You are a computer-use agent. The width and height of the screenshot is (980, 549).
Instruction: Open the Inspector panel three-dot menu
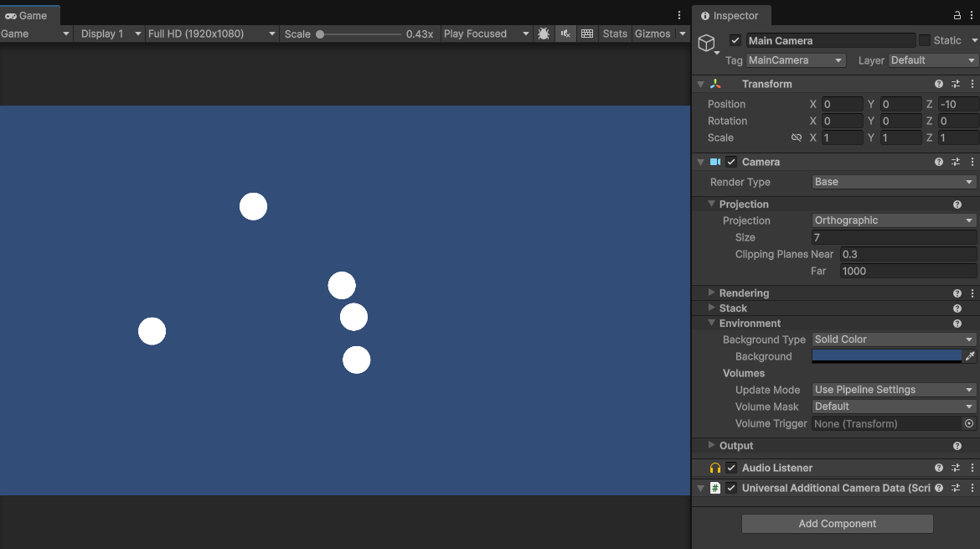click(972, 16)
